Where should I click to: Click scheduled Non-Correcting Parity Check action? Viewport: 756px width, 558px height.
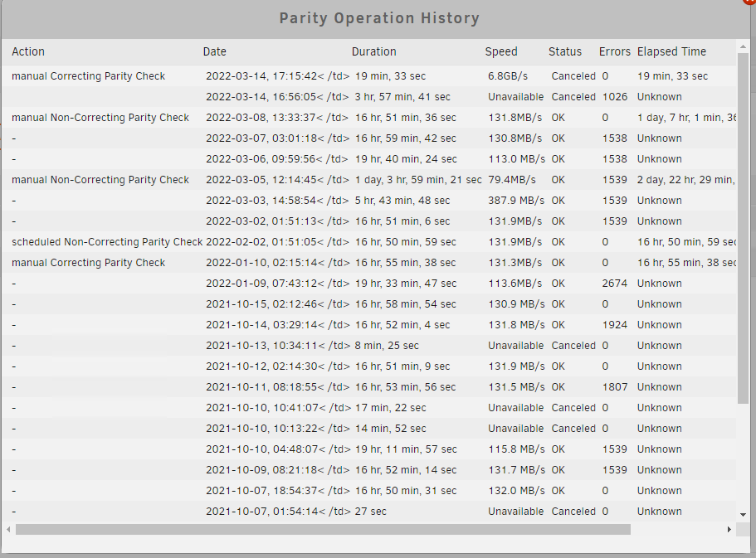click(107, 242)
